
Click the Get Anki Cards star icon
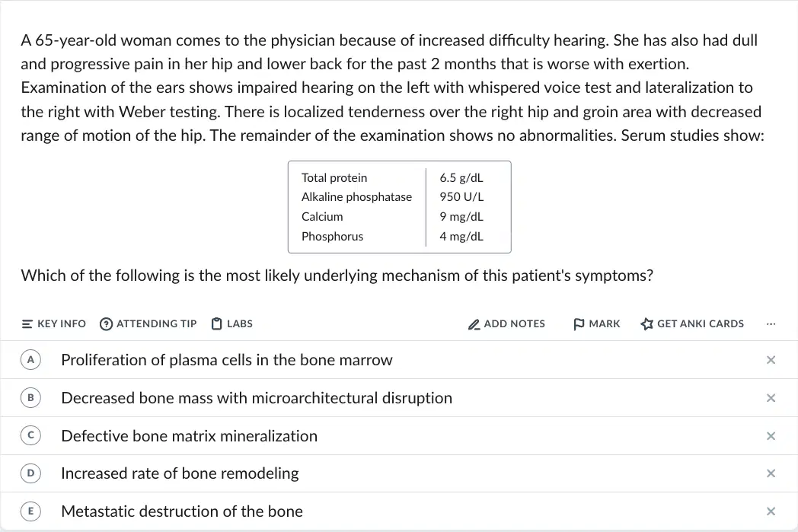click(646, 324)
